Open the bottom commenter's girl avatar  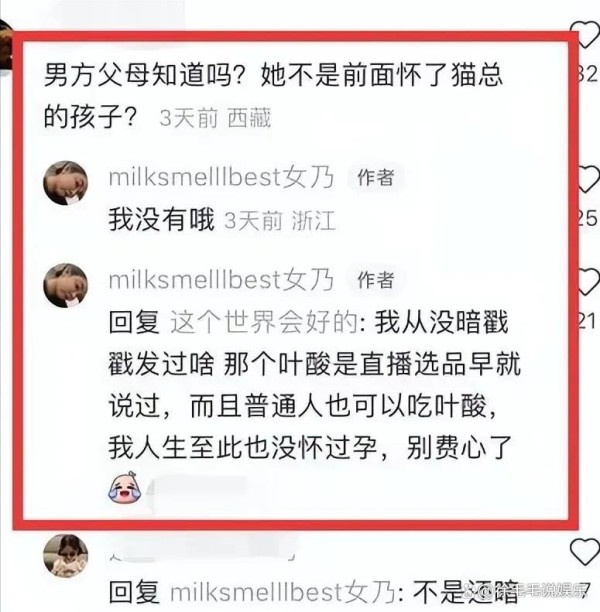point(65,556)
